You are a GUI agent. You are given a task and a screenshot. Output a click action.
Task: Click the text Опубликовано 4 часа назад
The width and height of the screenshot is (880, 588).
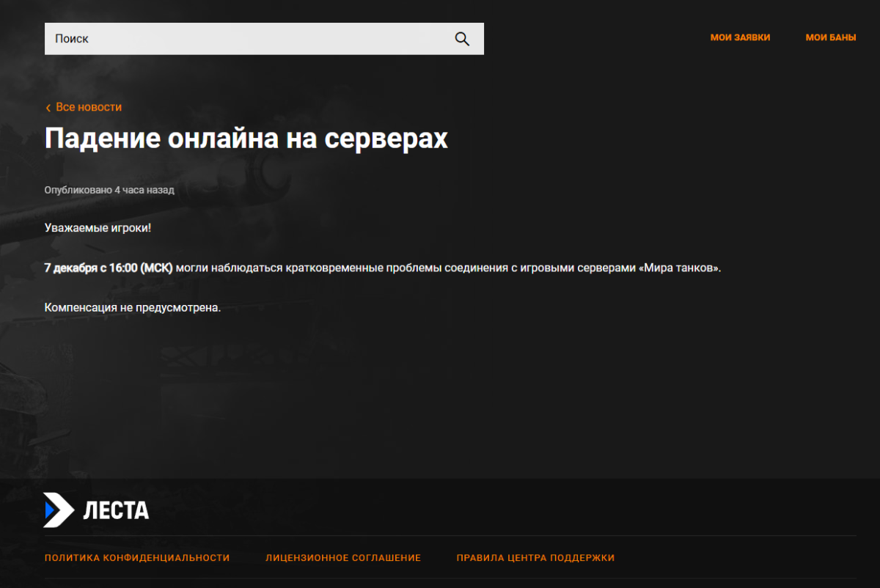tap(109, 190)
